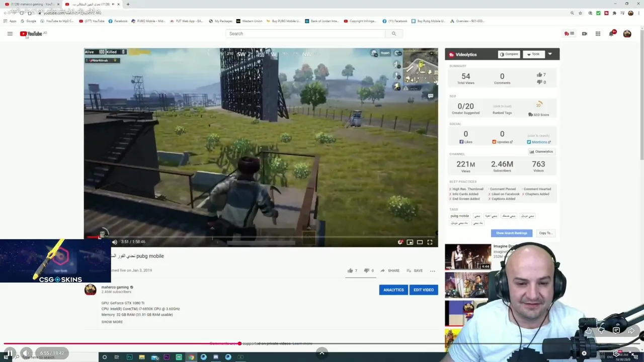Viewport: 644px width, 362px height.
Task: Expand the upward chevron above taskbar
Action: 321,353
